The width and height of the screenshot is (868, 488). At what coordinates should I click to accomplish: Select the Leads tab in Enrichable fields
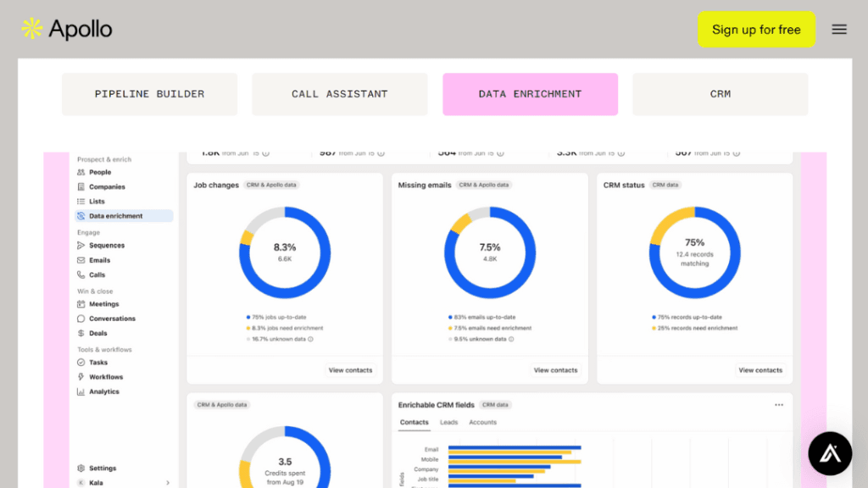coord(449,423)
